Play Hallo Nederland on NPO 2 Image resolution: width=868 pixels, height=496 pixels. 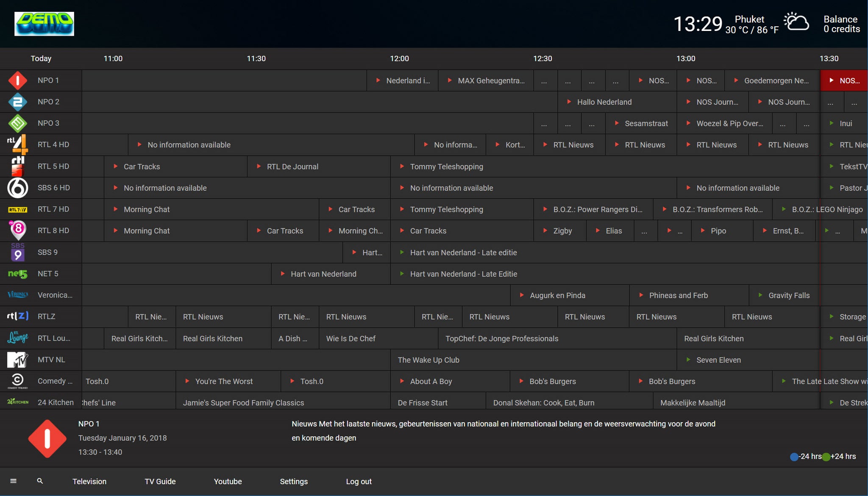point(604,102)
